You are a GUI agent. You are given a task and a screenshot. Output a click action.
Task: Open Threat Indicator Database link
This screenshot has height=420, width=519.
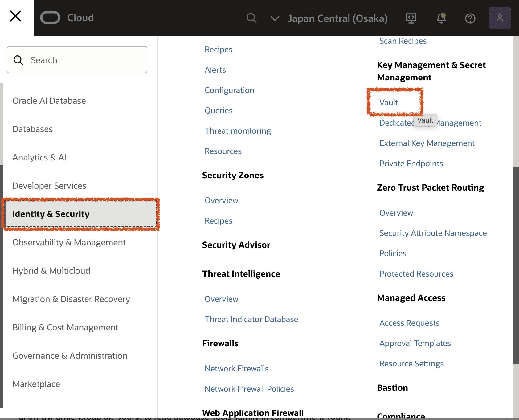pos(251,319)
